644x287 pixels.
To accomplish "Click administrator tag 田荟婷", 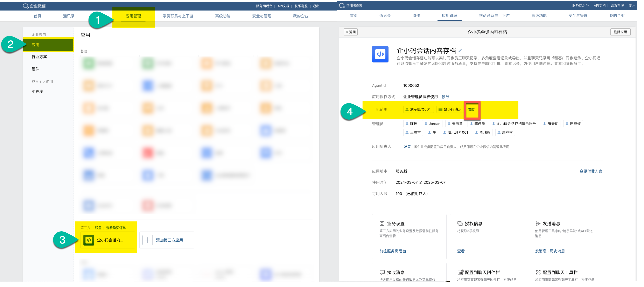I will [x=573, y=124].
